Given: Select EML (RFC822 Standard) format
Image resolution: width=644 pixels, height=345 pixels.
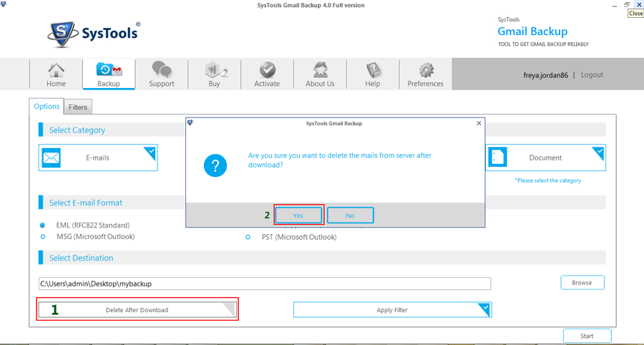Looking at the screenshot, I should [42, 225].
